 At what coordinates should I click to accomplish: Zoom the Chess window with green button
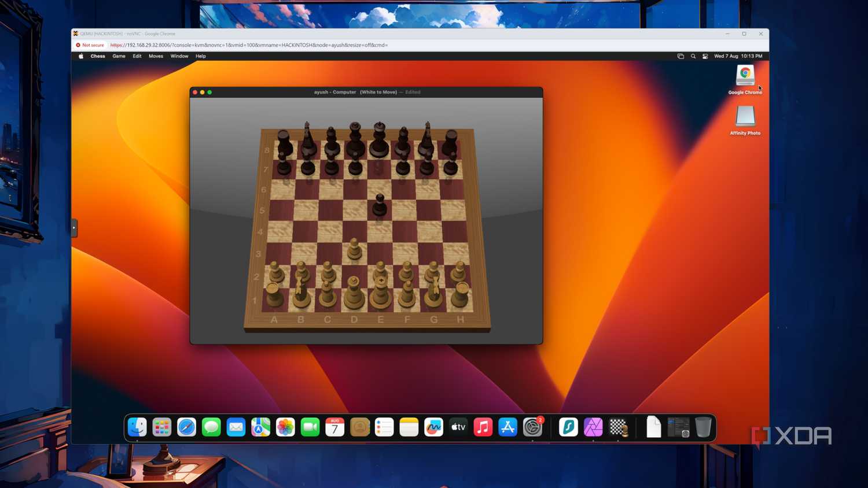209,92
